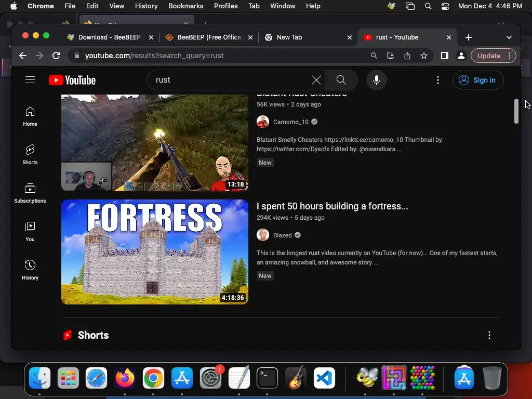Image resolution: width=532 pixels, height=399 pixels.
Task: Open the History menu in menu bar
Action: click(x=146, y=6)
